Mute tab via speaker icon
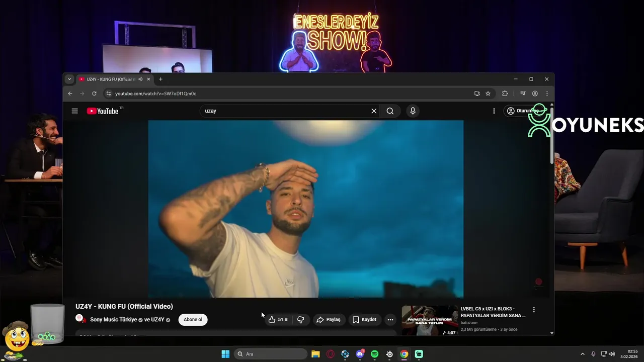 coord(140,79)
